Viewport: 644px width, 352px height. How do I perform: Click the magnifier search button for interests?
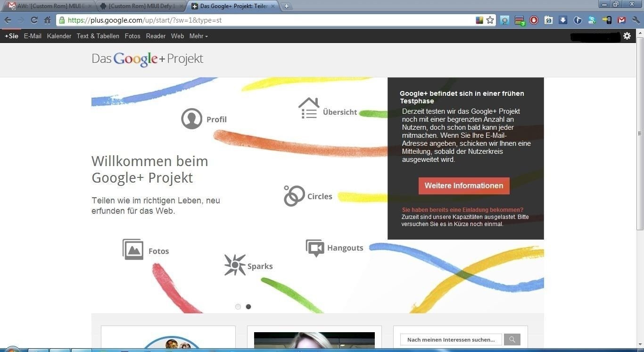512,339
